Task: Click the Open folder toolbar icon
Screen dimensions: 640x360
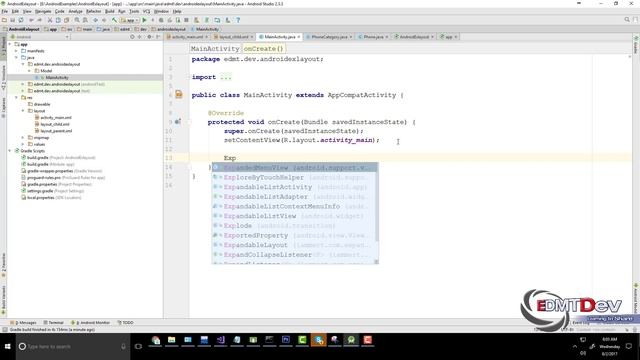Action: pyautogui.click(x=4, y=20)
